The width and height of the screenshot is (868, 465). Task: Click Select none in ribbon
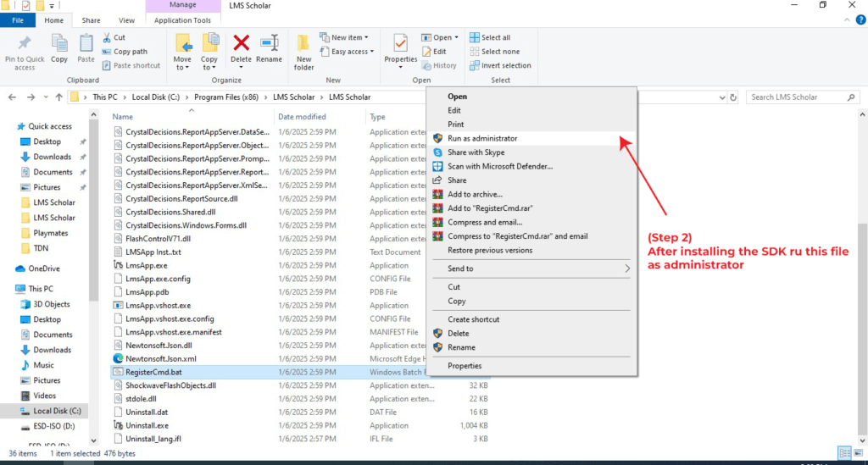pyautogui.click(x=495, y=52)
